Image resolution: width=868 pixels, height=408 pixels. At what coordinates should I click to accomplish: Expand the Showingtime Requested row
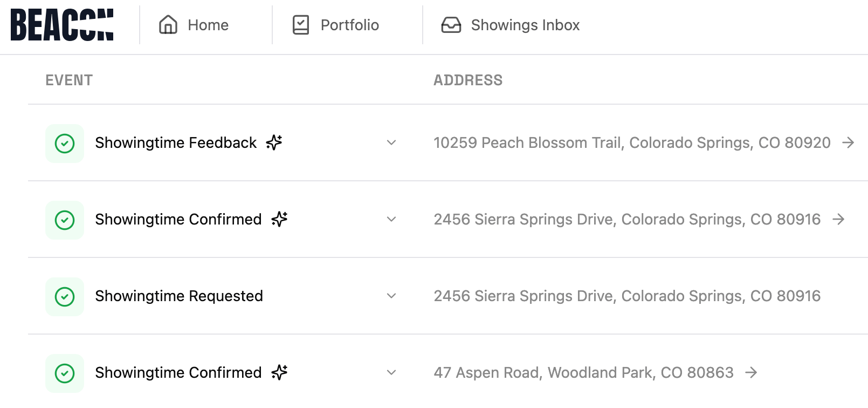click(x=391, y=296)
